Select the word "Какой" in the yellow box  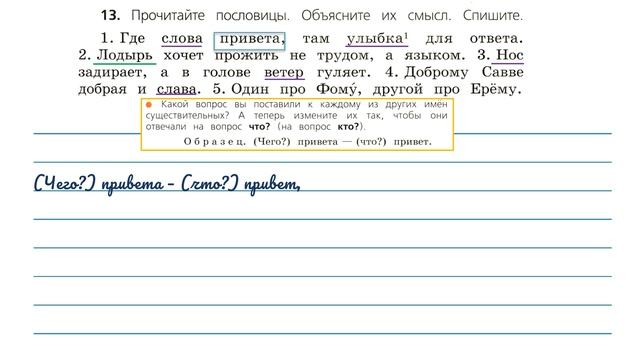(x=174, y=104)
